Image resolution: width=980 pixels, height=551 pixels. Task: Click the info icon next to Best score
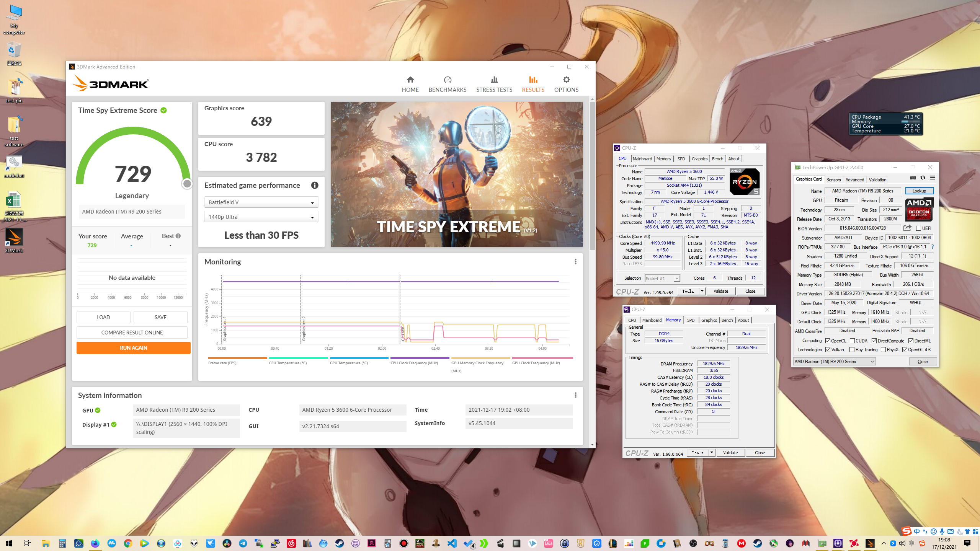(178, 236)
